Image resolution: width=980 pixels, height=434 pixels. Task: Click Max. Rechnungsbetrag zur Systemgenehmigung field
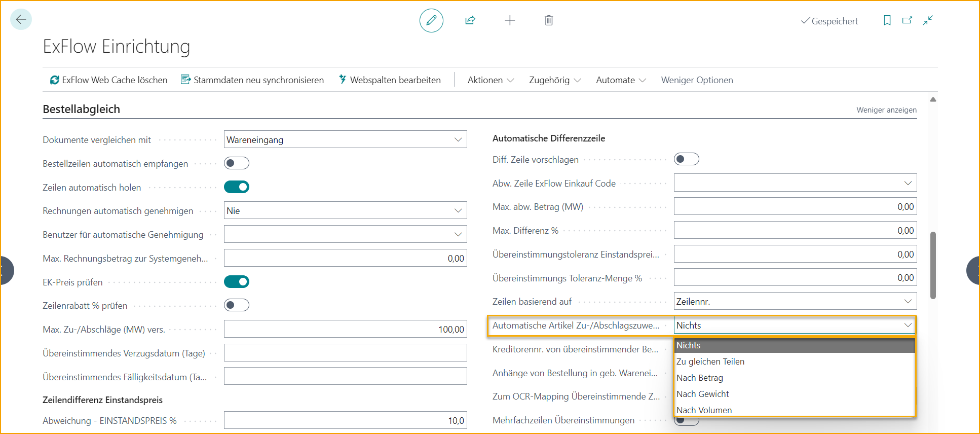click(x=346, y=258)
